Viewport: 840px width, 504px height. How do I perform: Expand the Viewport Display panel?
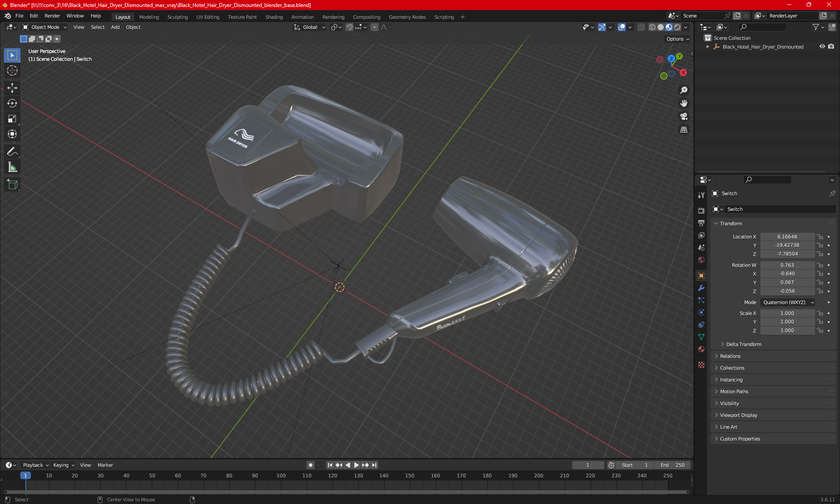tap(738, 415)
